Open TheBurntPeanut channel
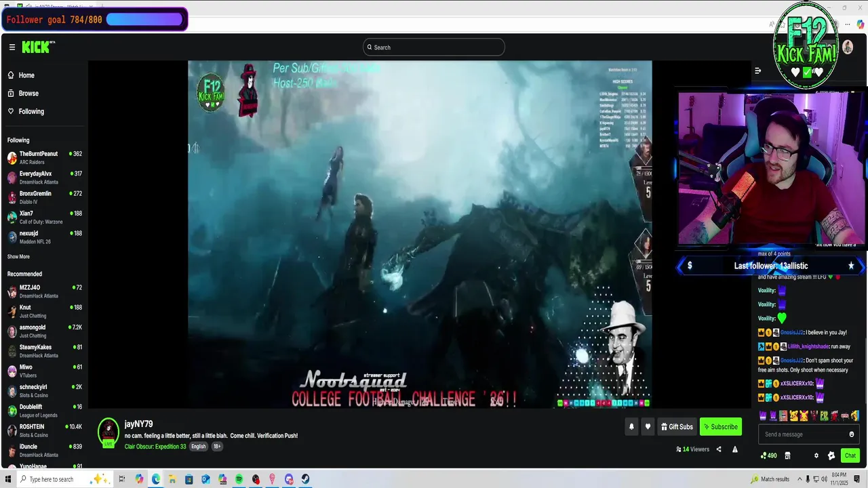868x488 pixels. click(44, 157)
